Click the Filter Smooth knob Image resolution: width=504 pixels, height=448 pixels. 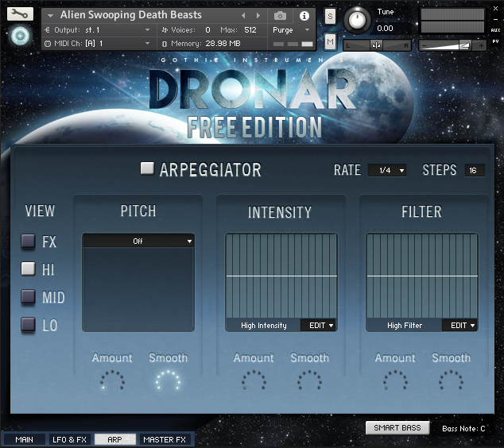click(x=451, y=380)
